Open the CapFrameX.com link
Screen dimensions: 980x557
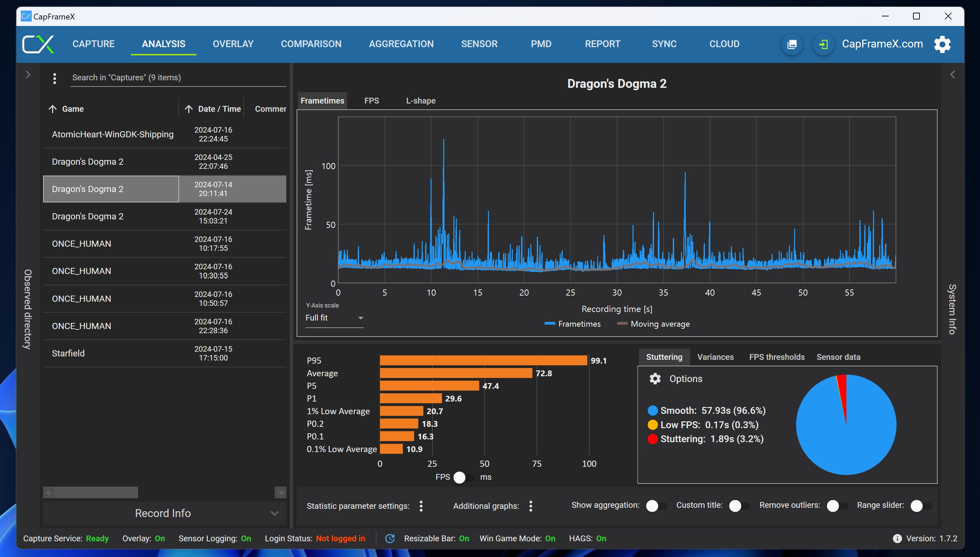[x=882, y=44]
